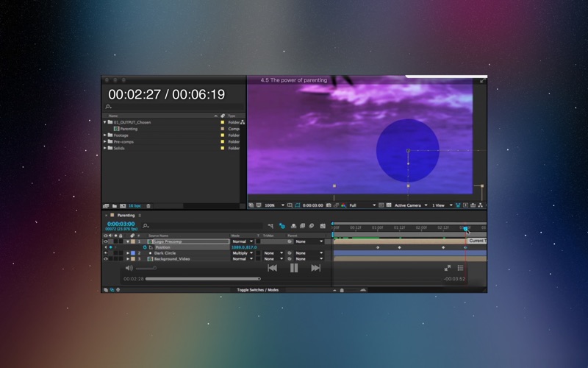Sort project items by Name column

tap(113, 116)
